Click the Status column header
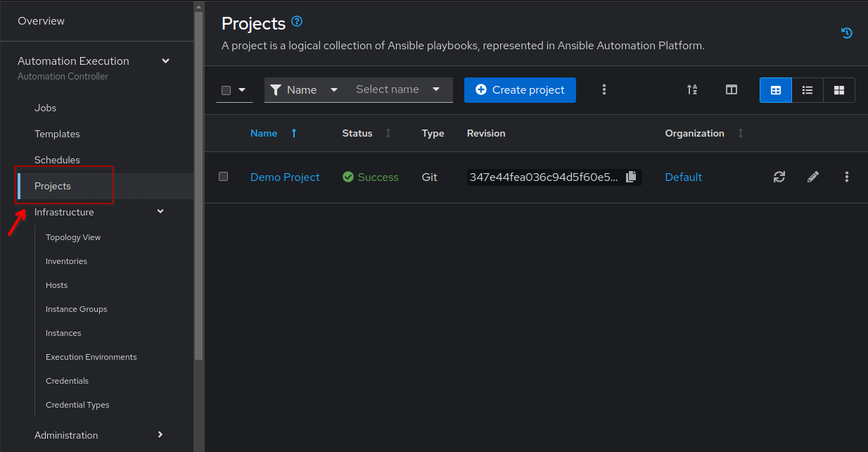The height and width of the screenshot is (452, 868). coord(357,133)
